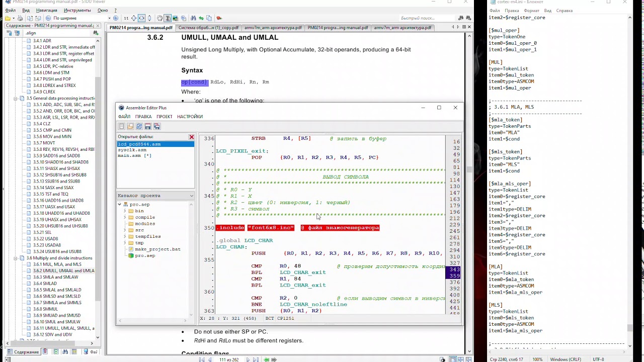Open '3.4.7 PUSH and POP' contents entry
644x362 pixels.
(52, 79)
